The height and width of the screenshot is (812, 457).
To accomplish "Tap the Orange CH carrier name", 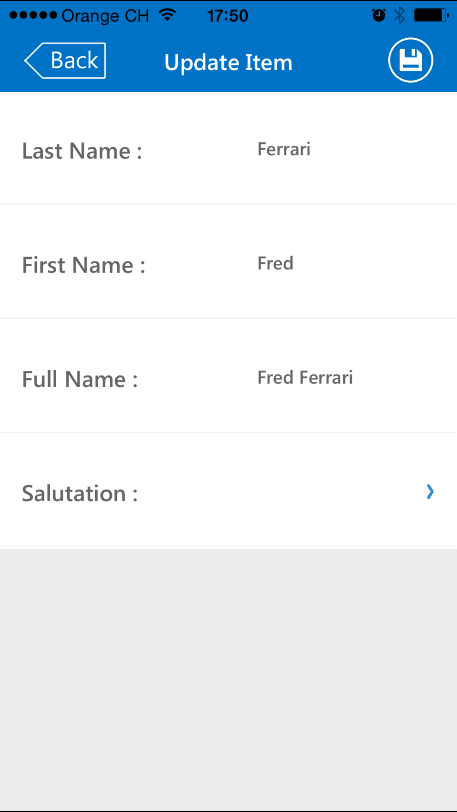I will coord(105,16).
